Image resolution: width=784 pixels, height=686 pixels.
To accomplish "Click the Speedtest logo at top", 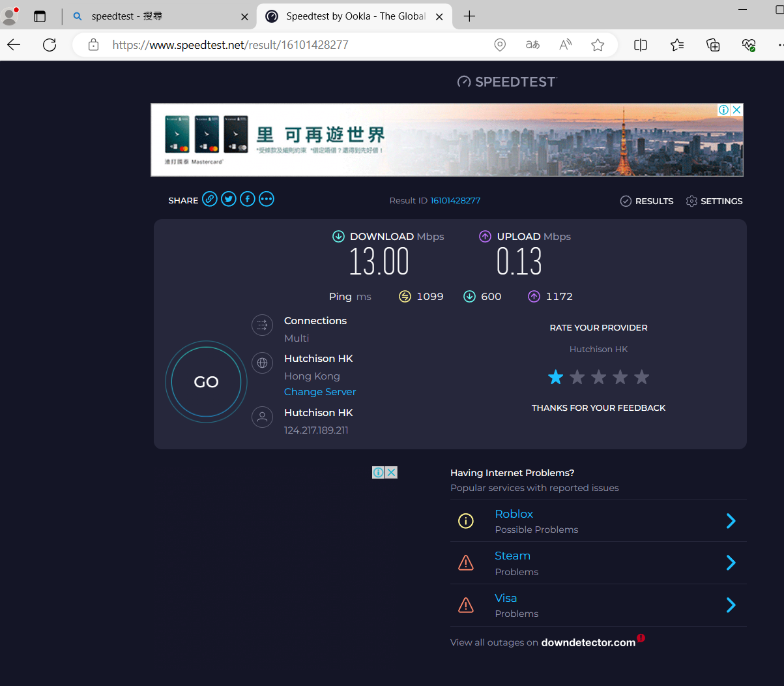I will 507,81.
